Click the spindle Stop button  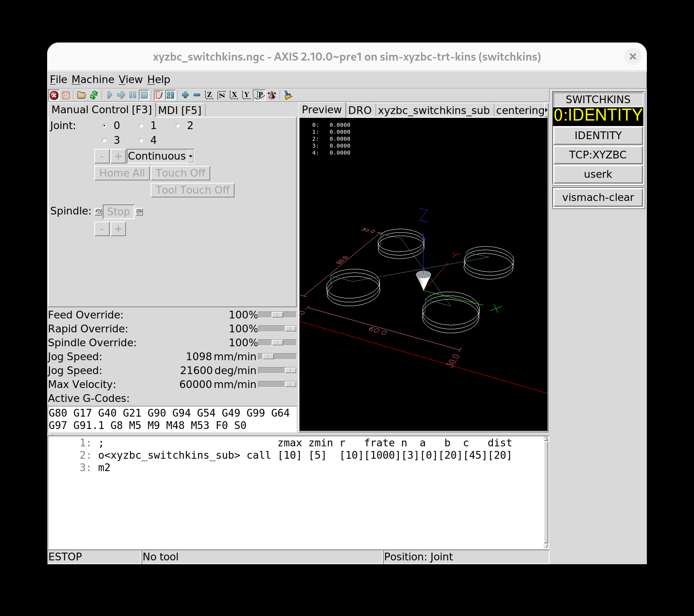click(119, 212)
